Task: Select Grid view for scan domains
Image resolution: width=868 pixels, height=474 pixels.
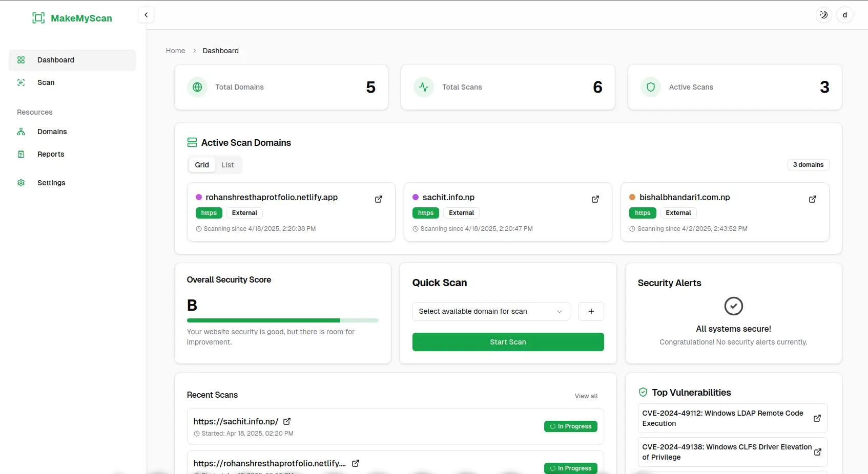Action: tap(202, 165)
